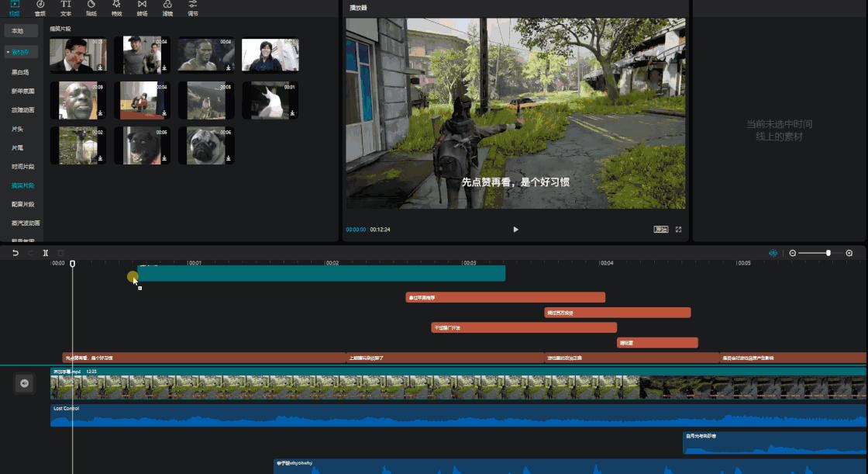Click the timeline zoom slider handle
The width and height of the screenshot is (868, 474).
coord(828,253)
